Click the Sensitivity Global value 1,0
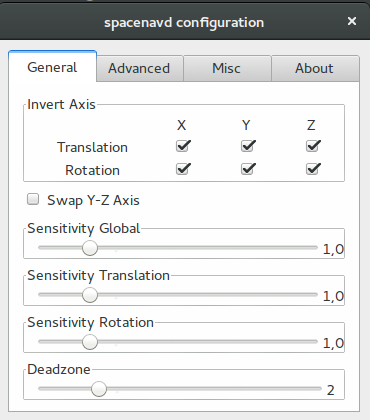The height and width of the screenshot is (420, 370). (x=333, y=249)
